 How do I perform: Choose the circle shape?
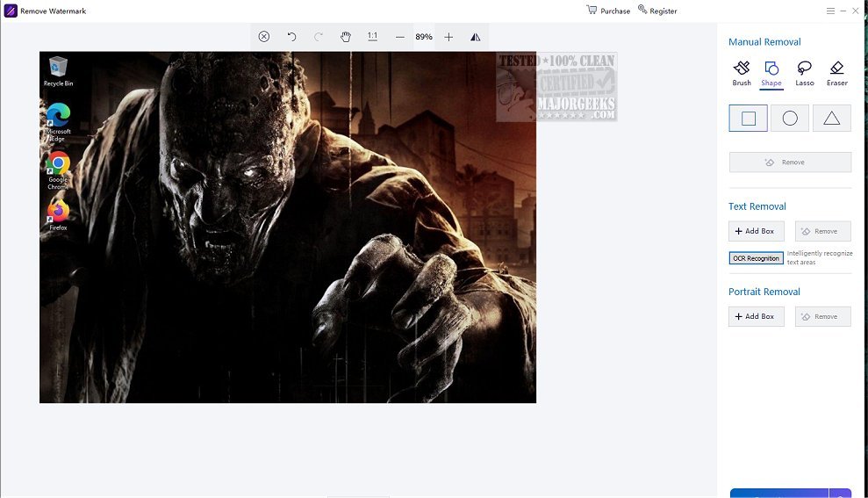(x=790, y=118)
